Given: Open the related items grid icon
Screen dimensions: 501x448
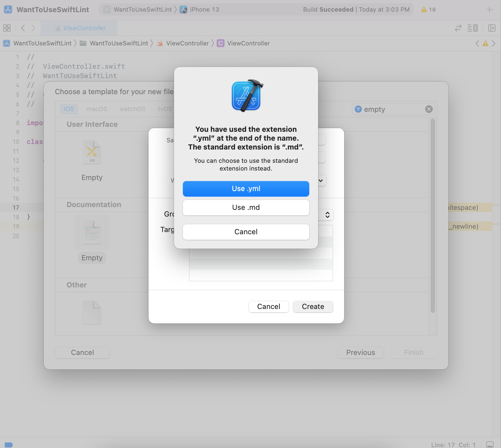Looking at the screenshot, I should [7, 28].
